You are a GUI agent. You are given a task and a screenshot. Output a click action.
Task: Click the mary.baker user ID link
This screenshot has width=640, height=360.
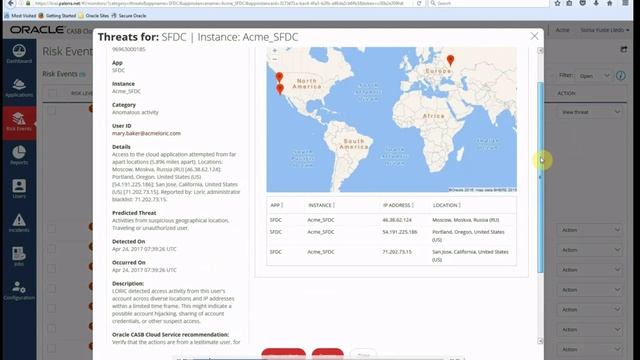tap(146, 133)
